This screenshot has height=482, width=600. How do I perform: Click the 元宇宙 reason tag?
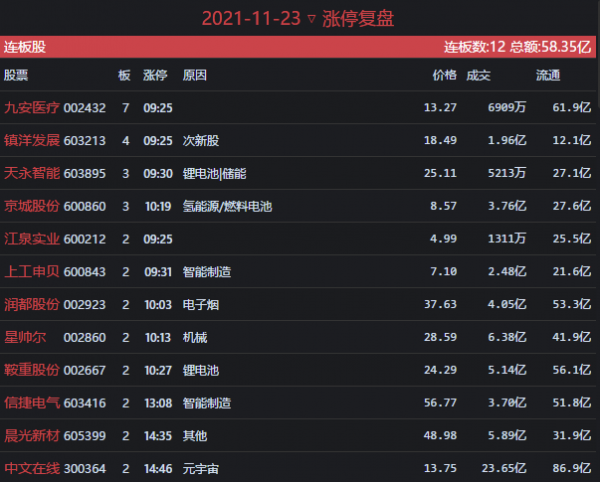200,467
